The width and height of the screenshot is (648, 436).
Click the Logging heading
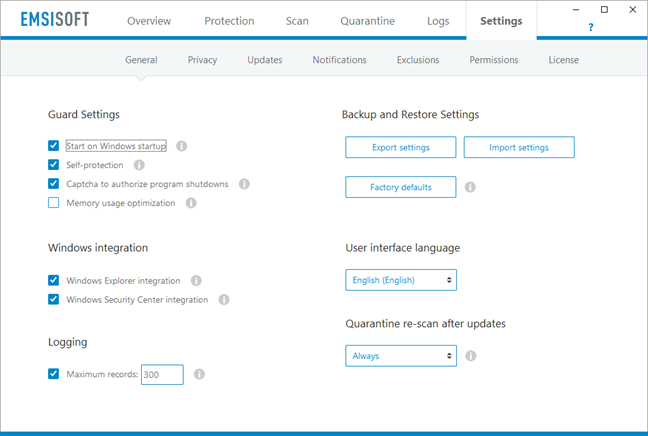click(x=68, y=342)
